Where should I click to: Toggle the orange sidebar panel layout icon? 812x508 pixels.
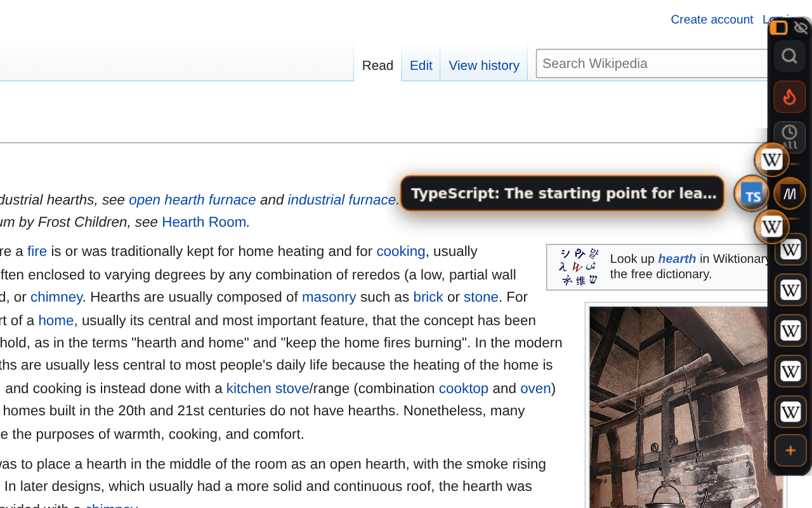(x=778, y=27)
